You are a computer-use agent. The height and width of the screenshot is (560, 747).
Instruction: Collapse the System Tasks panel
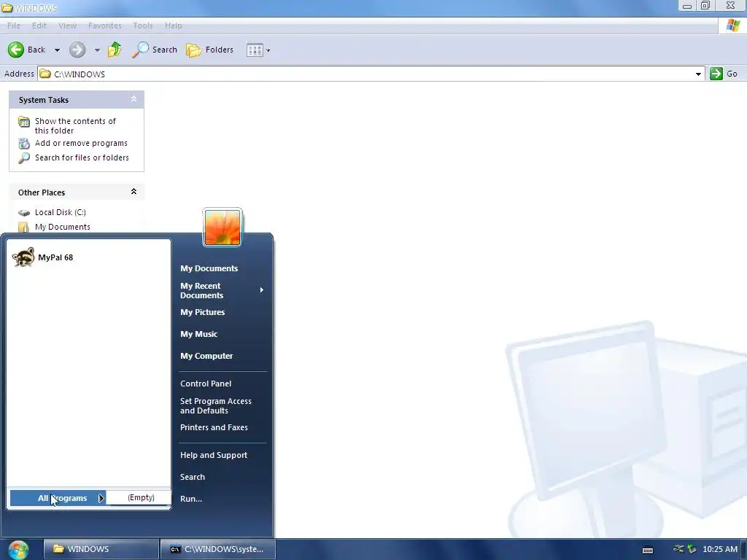[134, 99]
